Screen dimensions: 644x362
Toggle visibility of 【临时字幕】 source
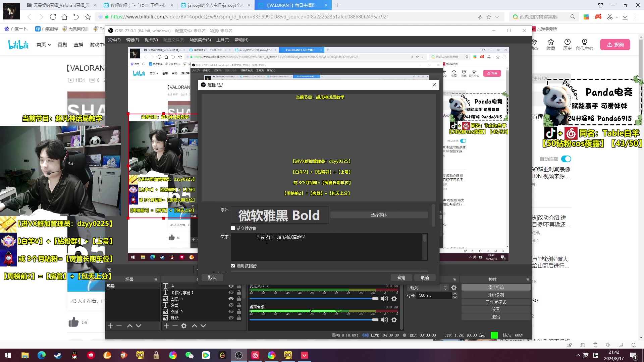tap(231, 292)
